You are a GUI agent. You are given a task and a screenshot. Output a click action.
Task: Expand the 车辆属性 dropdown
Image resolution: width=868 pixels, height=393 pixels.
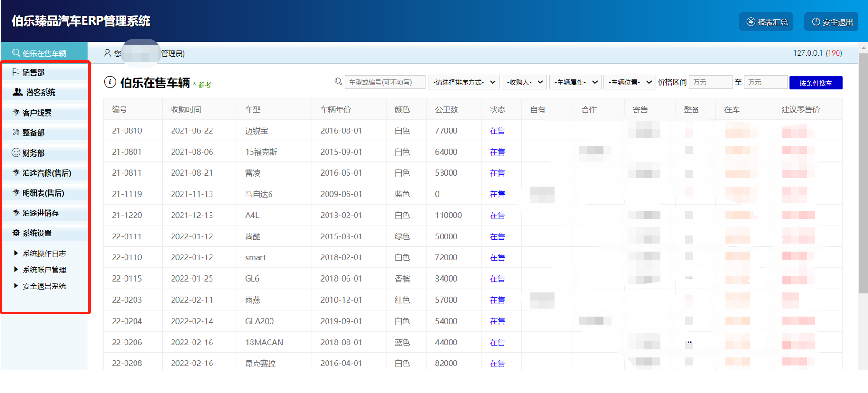[x=576, y=82]
